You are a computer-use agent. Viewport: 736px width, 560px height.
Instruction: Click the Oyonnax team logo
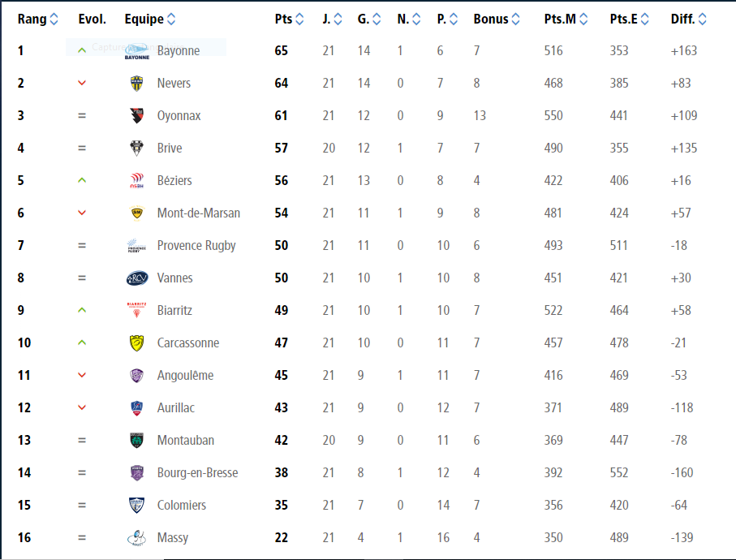(x=136, y=115)
